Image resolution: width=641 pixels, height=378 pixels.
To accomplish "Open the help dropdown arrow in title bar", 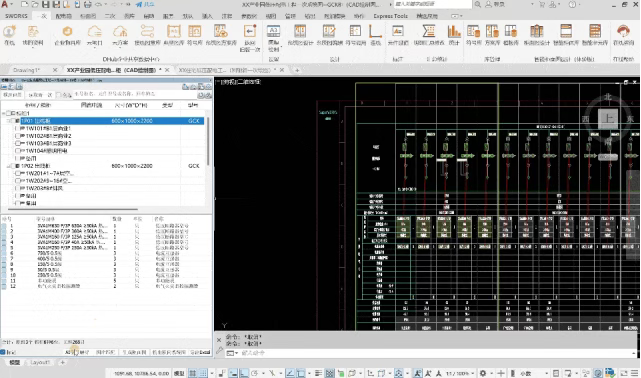I will (581, 4).
